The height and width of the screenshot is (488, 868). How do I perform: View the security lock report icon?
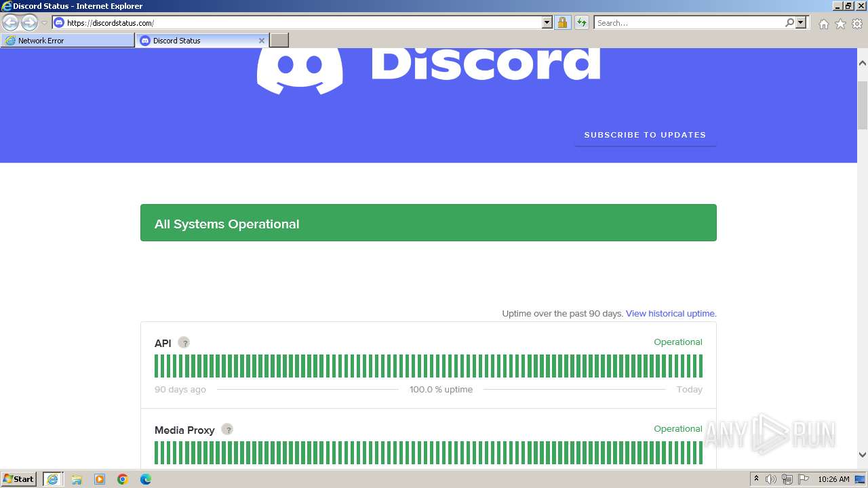coord(562,22)
